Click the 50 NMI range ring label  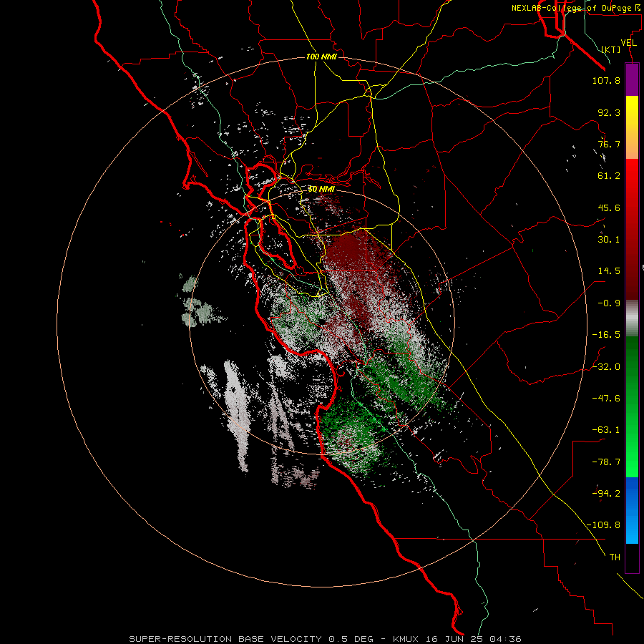click(x=321, y=190)
